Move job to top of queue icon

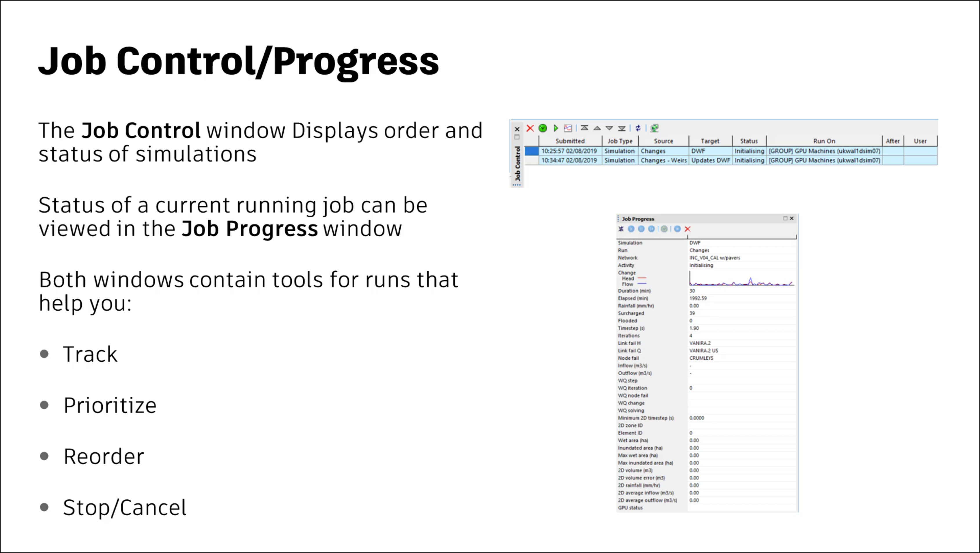(585, 128)
